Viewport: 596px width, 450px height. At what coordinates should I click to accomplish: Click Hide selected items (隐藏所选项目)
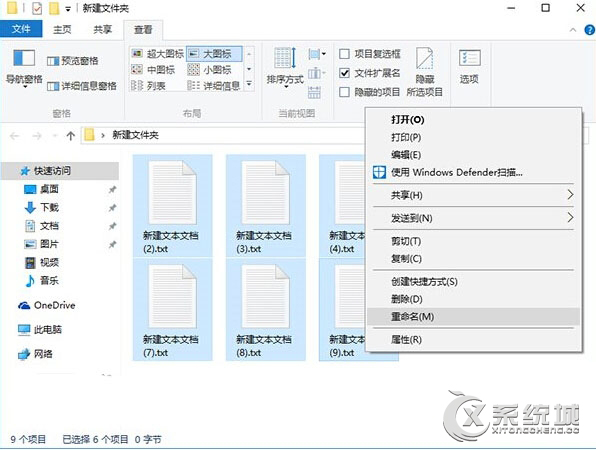(x=425, y=71)
